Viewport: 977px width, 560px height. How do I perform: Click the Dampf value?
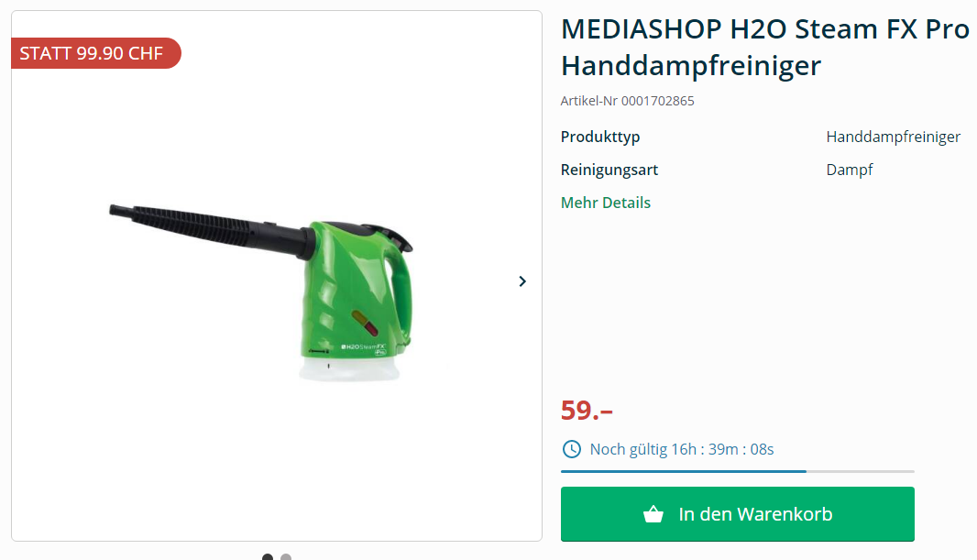point(850,170)
